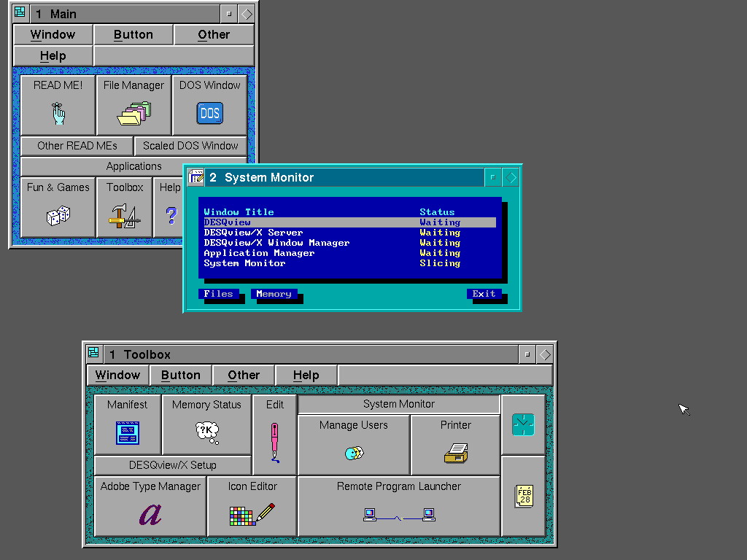Launch Memory Status thought bubble icon
This screenshot has height=560, width=747.
coord(207,432)
